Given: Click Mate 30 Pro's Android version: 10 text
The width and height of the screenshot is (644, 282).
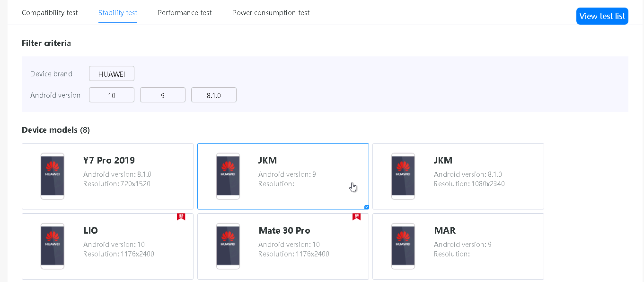Looking at the screenshot, I should coord(289,245).
